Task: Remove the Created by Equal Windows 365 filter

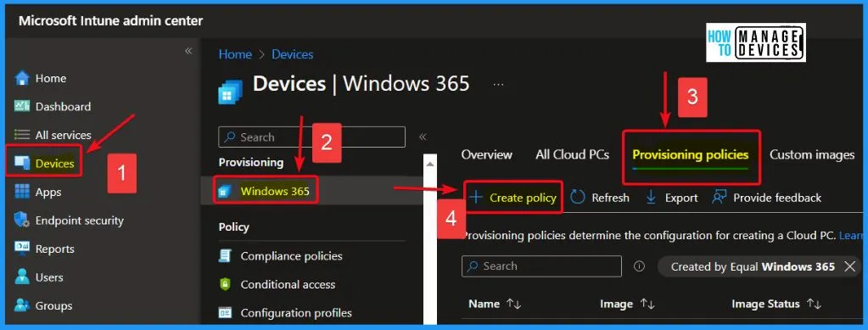Action: pos(849,266)
